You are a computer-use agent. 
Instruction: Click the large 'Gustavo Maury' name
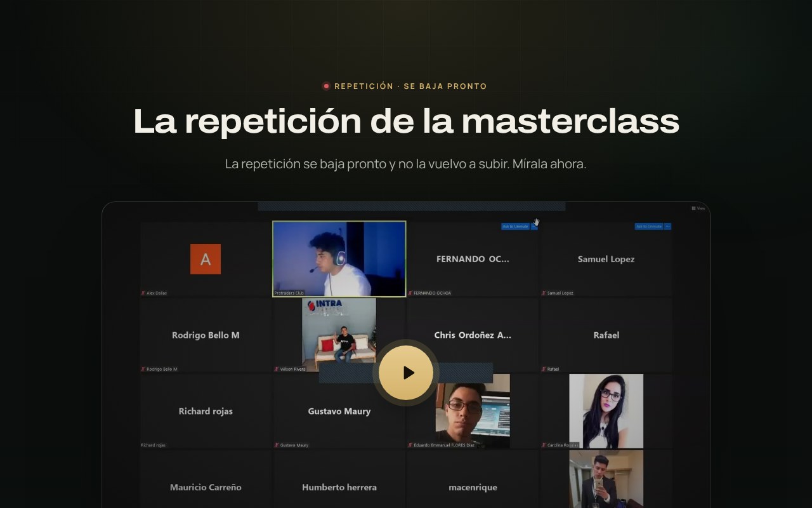339,411
